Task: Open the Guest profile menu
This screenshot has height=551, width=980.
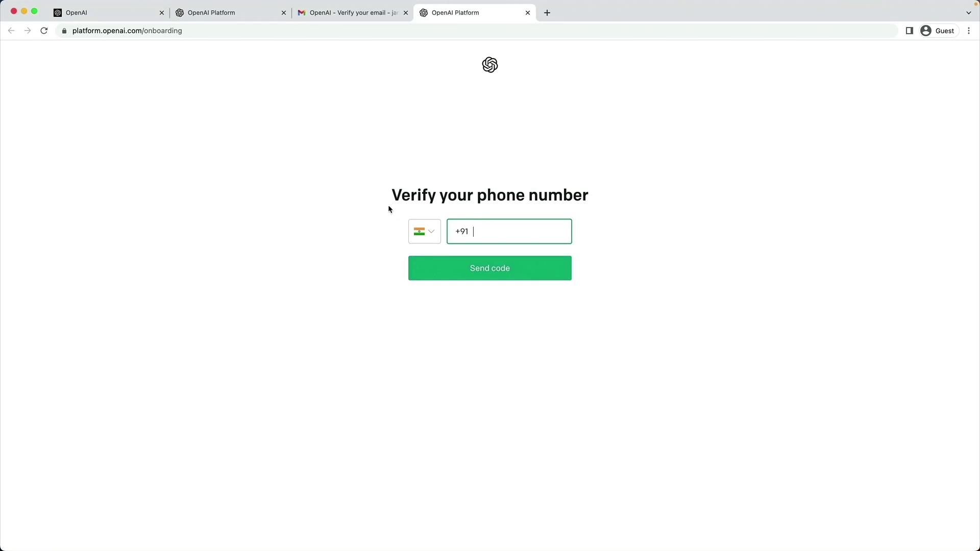Action: point(938,31)
